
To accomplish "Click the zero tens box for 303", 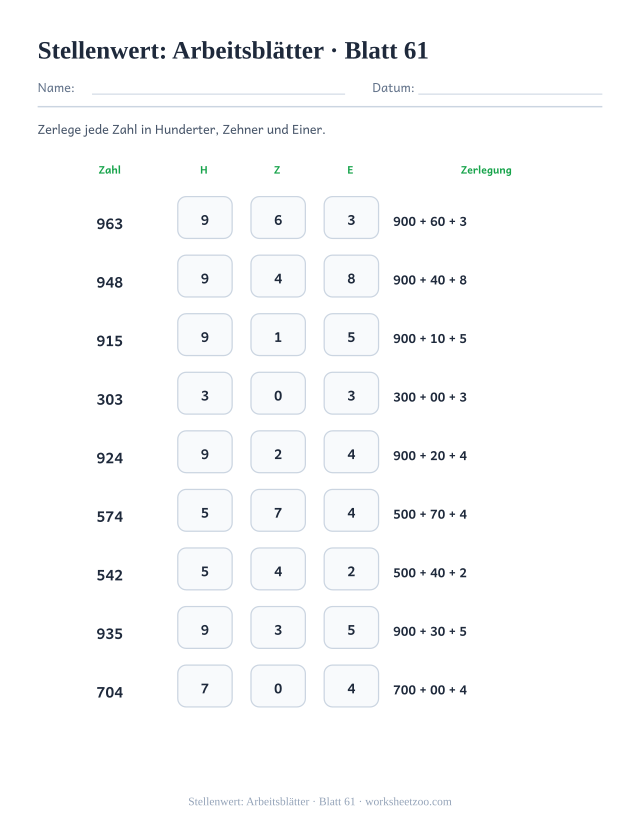I will click(278, 393).
